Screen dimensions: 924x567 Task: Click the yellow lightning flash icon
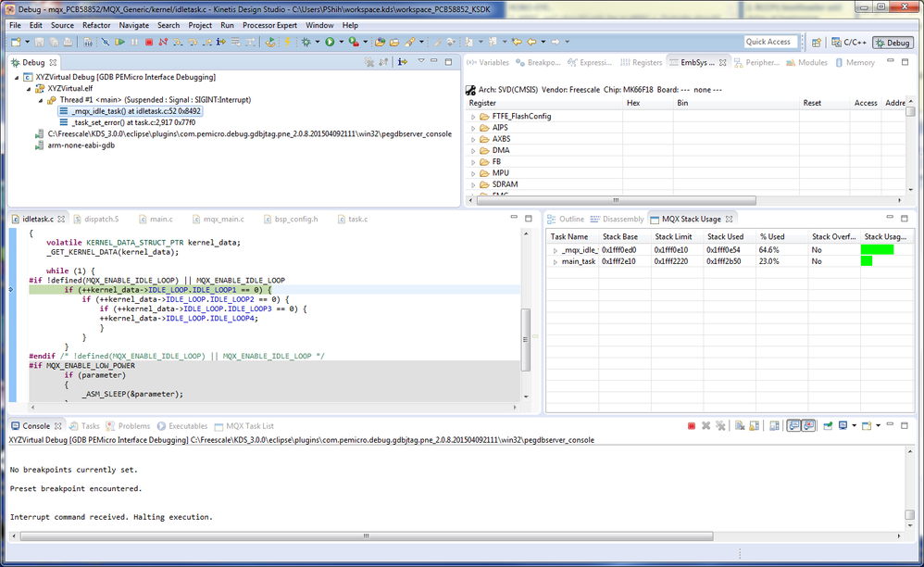point(288,42)
